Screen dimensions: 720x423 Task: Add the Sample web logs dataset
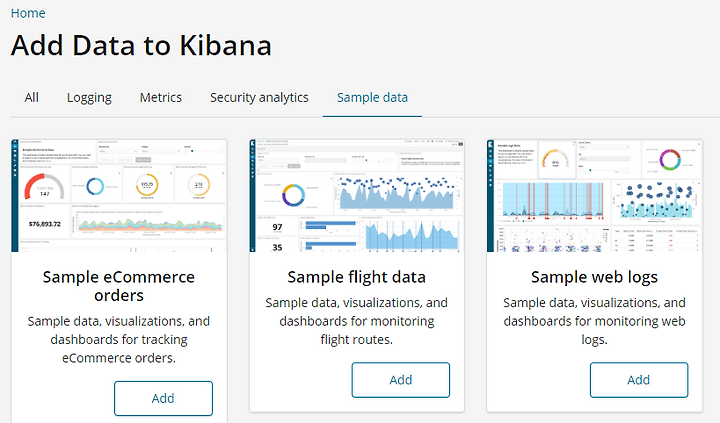(x=639, y=380)
